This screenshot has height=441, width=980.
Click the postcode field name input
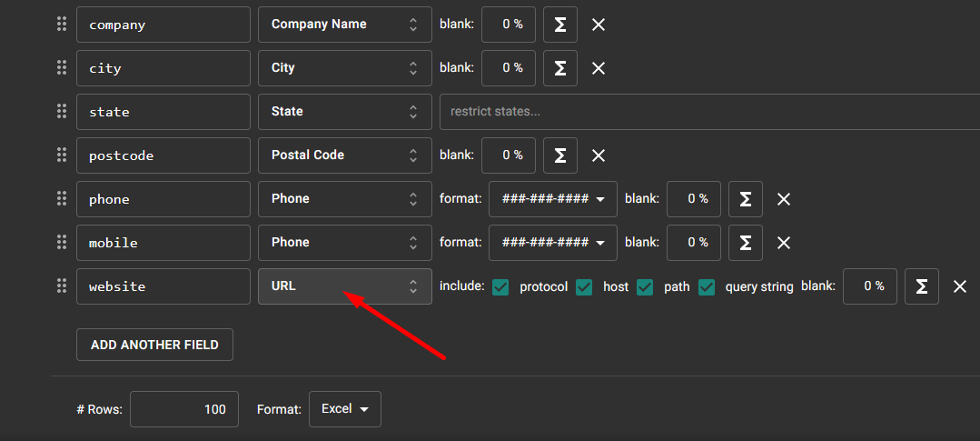point(163,155)
